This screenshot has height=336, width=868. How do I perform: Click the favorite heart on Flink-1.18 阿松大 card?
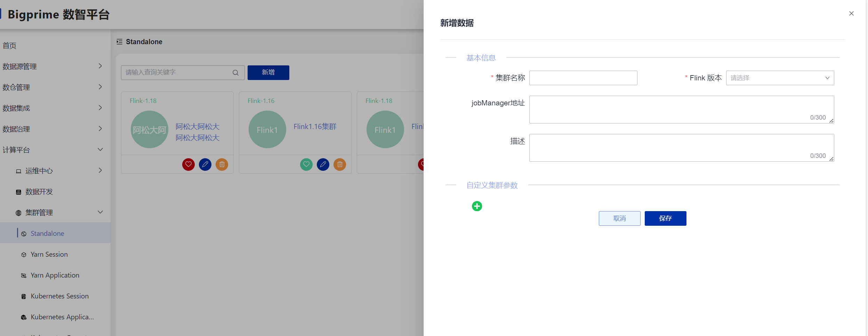(188, 164)
